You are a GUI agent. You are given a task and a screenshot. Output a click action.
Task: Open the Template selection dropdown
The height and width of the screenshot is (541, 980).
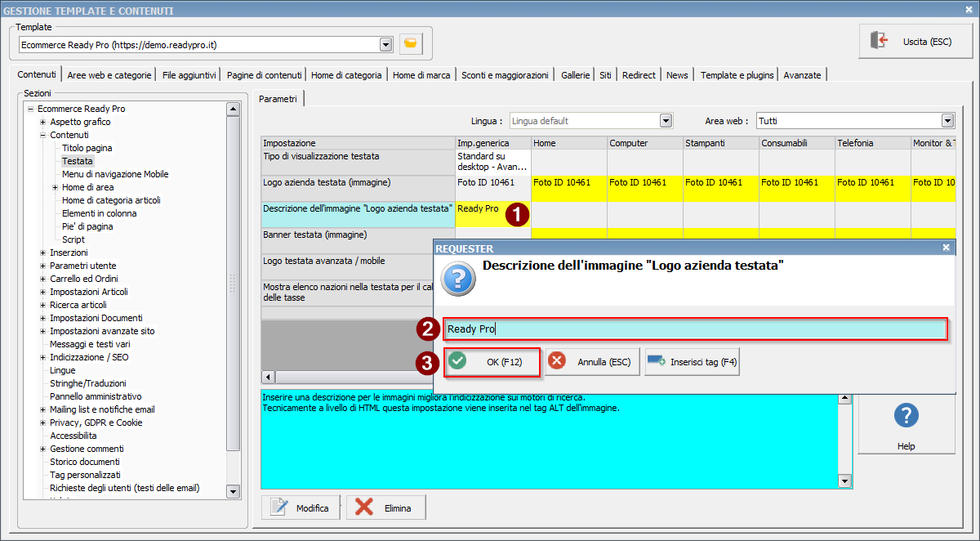click(385, 44)
